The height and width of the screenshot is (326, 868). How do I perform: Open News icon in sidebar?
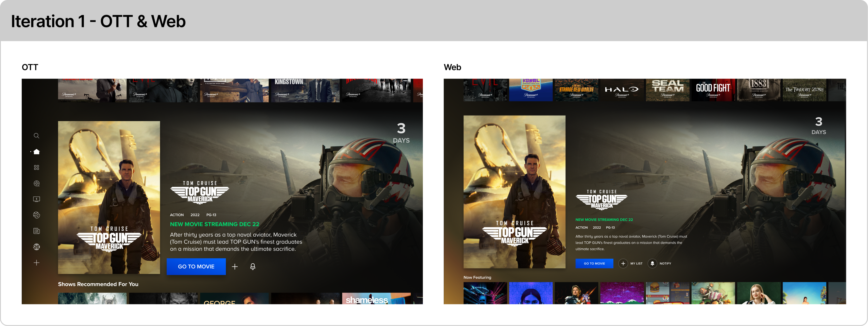(x=36, y=231)
